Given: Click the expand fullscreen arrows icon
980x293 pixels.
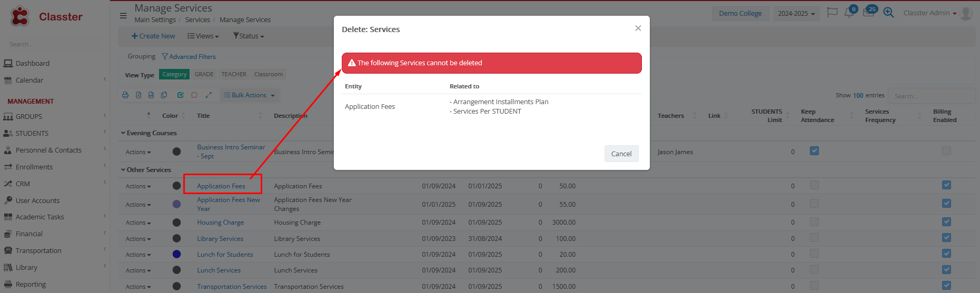Looking at the screenshot, I should click(209, 95).
